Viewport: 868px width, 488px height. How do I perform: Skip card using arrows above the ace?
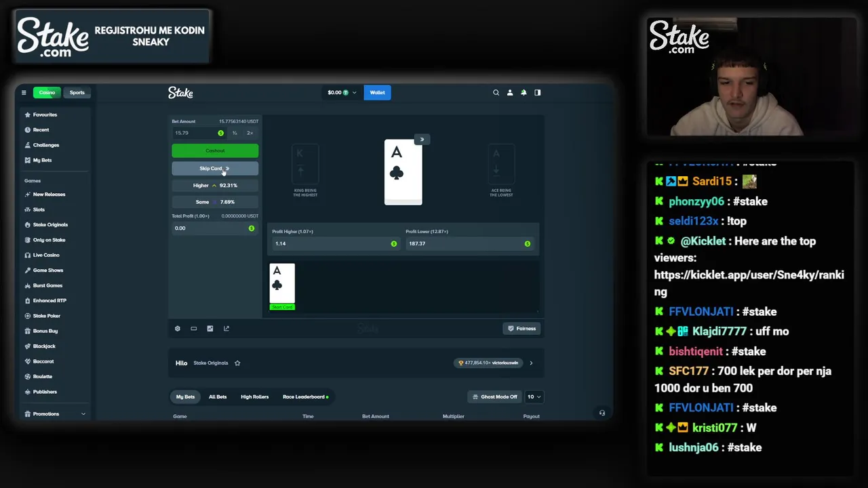pyautogui.click(x=422, y=140)
